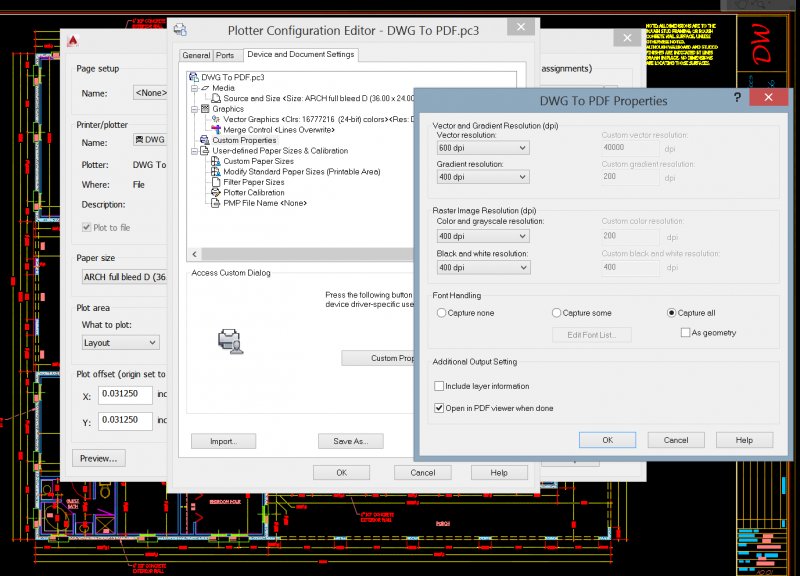Select Capture none font handling
Screen dimensions: 800x576
pos(441,313)
